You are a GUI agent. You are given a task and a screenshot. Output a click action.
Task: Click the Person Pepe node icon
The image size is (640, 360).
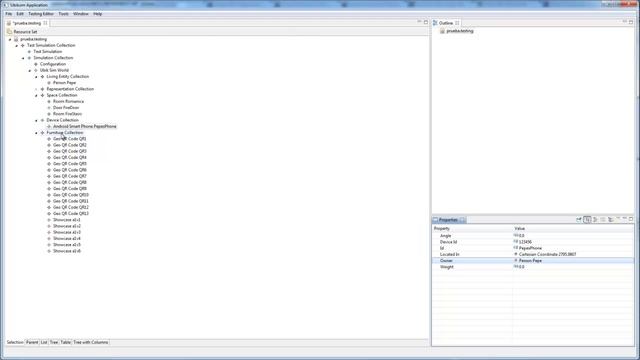[x=49, y=83]
